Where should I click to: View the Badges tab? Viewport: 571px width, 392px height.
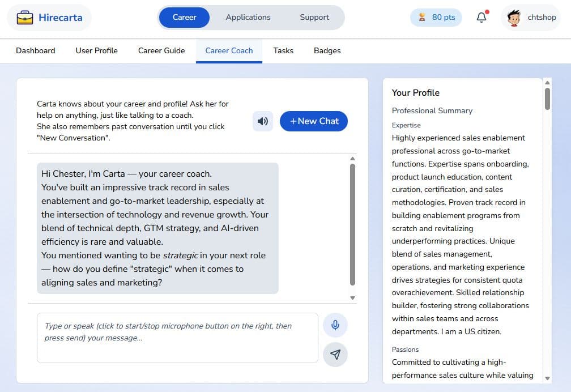[327, 50]
